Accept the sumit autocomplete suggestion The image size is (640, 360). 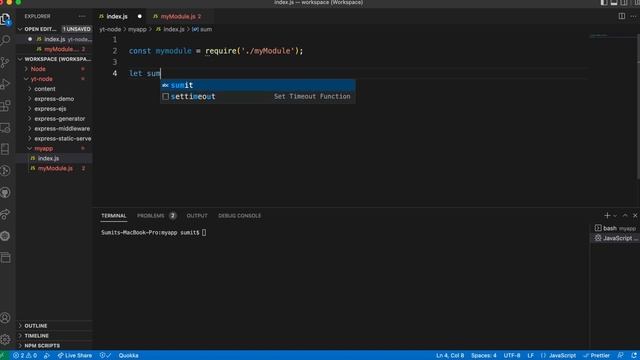coord(258,85)
